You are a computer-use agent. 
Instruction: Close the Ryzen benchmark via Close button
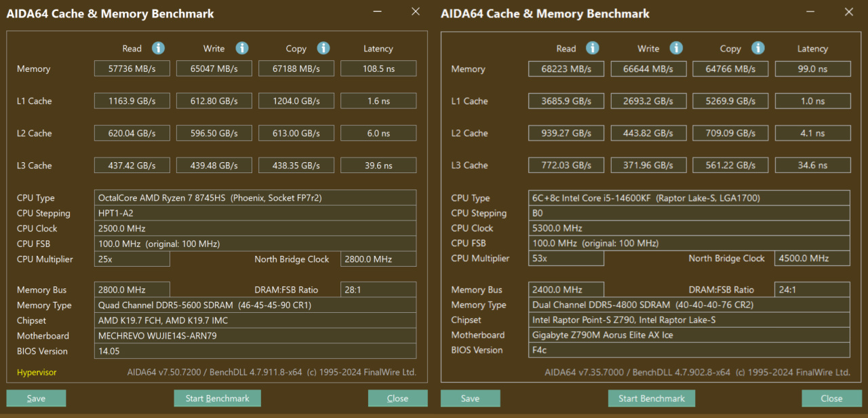point(397,398)
